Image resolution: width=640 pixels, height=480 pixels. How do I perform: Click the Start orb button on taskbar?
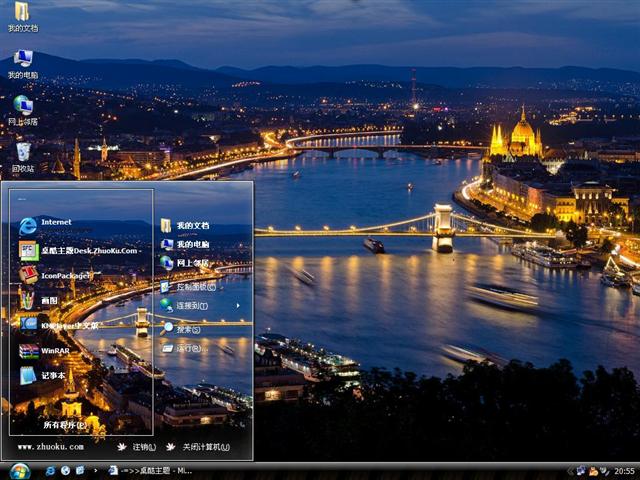point(20,471)
